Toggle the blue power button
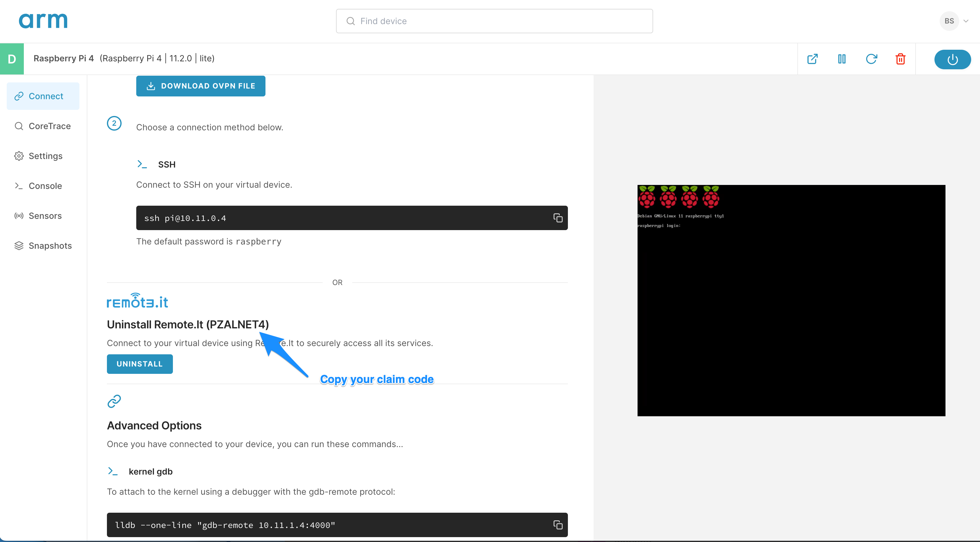Screen dimensions: 980x542 click(952, 59)
